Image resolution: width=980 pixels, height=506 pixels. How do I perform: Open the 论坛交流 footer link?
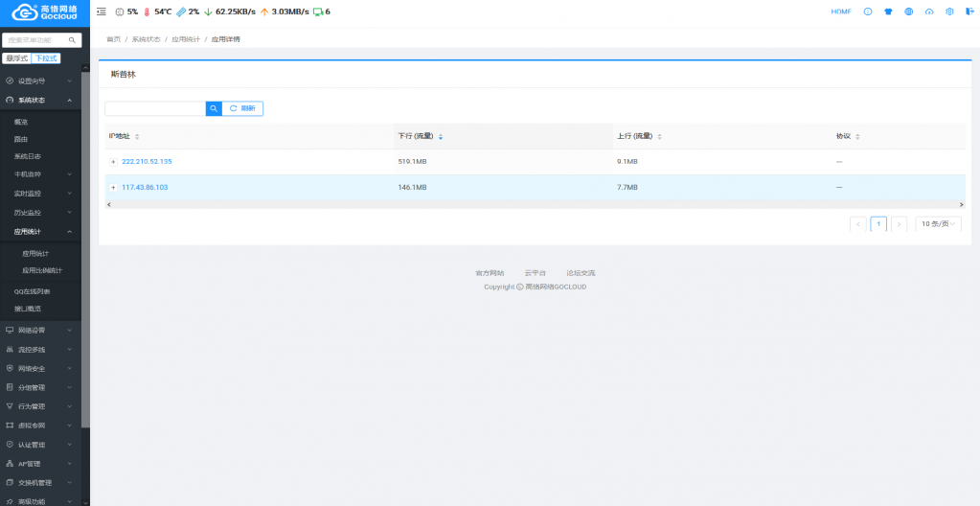pos(581,273)
